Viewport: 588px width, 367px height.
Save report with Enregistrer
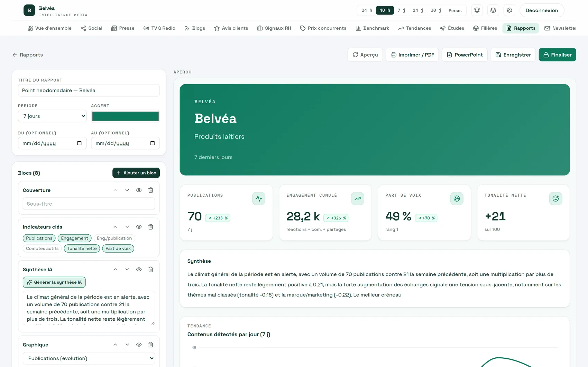(513, 55)
